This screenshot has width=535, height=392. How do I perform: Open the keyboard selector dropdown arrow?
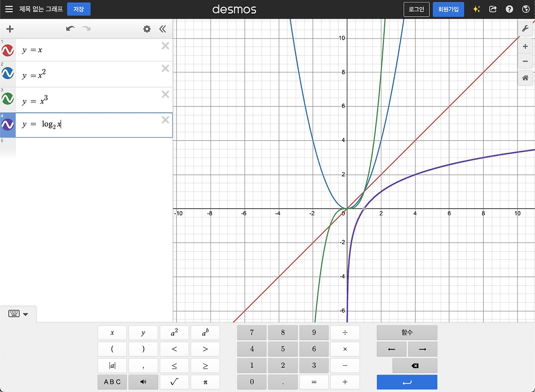pyautogui.click(x=26, y=314)
